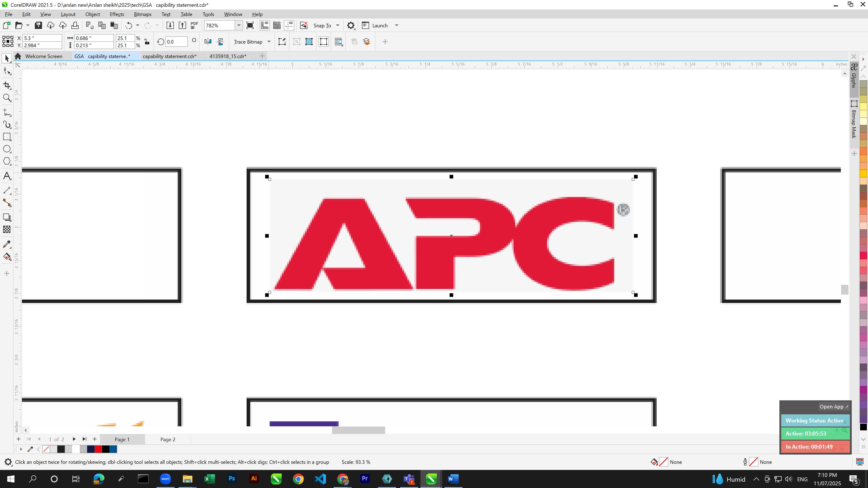This screenshot has width=868, height=488.
Task: Toggle snapping off icon
Action: click(304, 26)
